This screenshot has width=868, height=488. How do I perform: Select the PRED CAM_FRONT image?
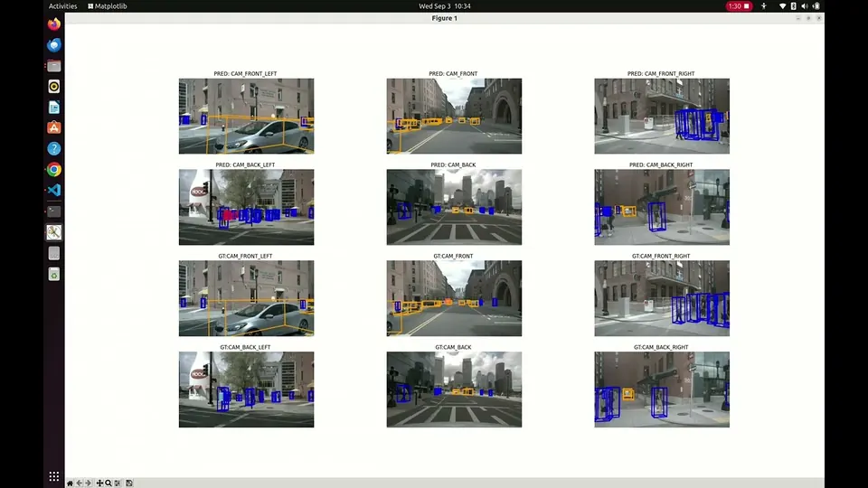[x=454, y=116]
